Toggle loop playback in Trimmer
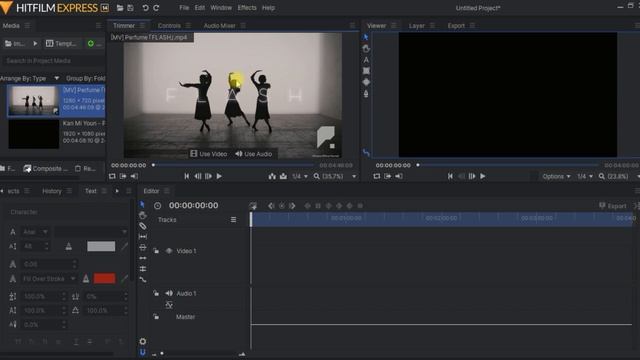Viewport: 640px width, 360px height. [112, 176]
